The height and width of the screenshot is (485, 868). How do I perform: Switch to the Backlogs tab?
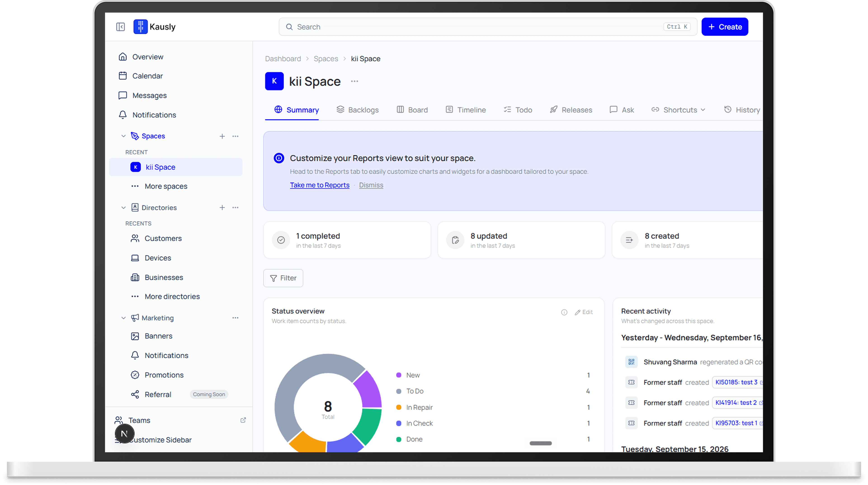click(x=358, y=110)
